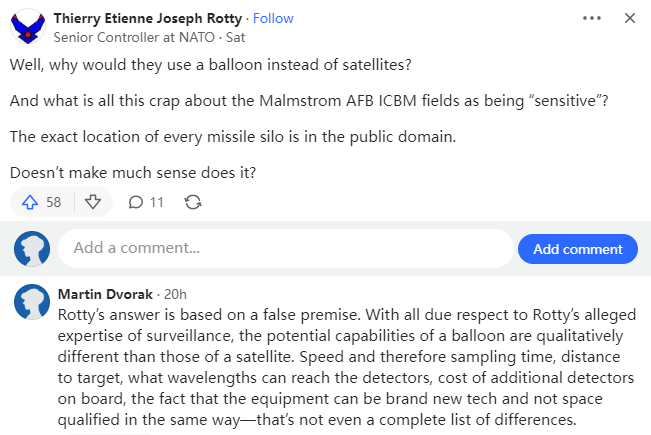
Task: Dismiss the answer with the X icon
Action: click(629, 18)
